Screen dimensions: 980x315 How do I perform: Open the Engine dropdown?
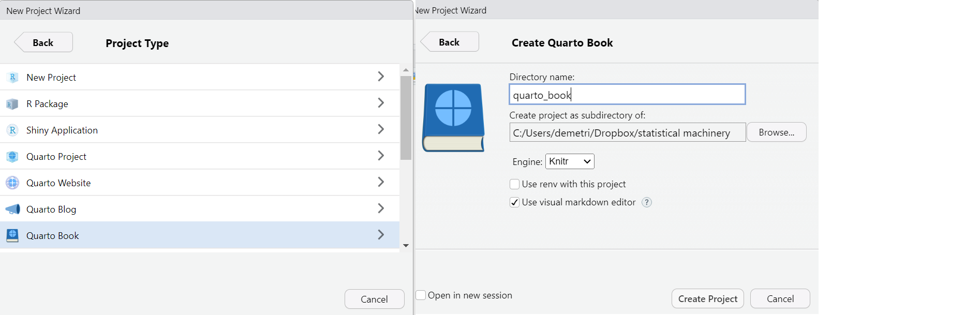click(570, 161)
